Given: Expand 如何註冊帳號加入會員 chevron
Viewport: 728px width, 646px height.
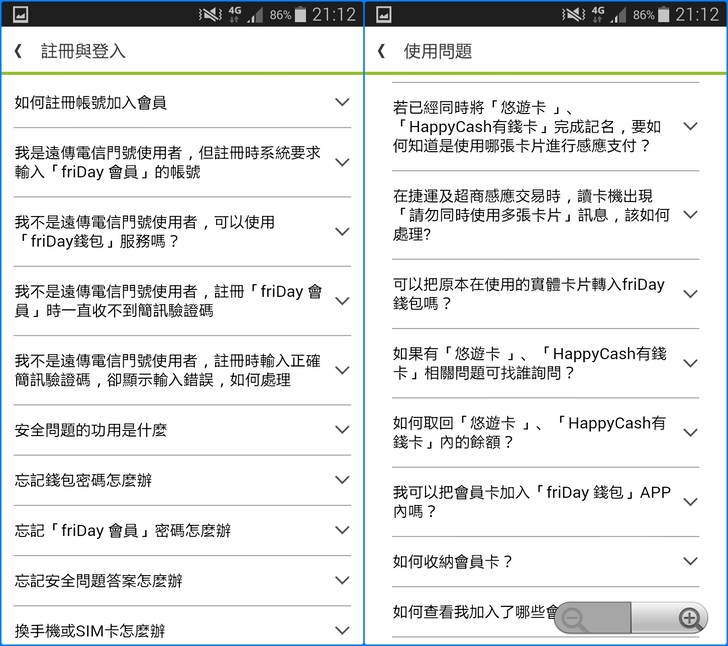Looking at the screenshot, I should [342, 102].
